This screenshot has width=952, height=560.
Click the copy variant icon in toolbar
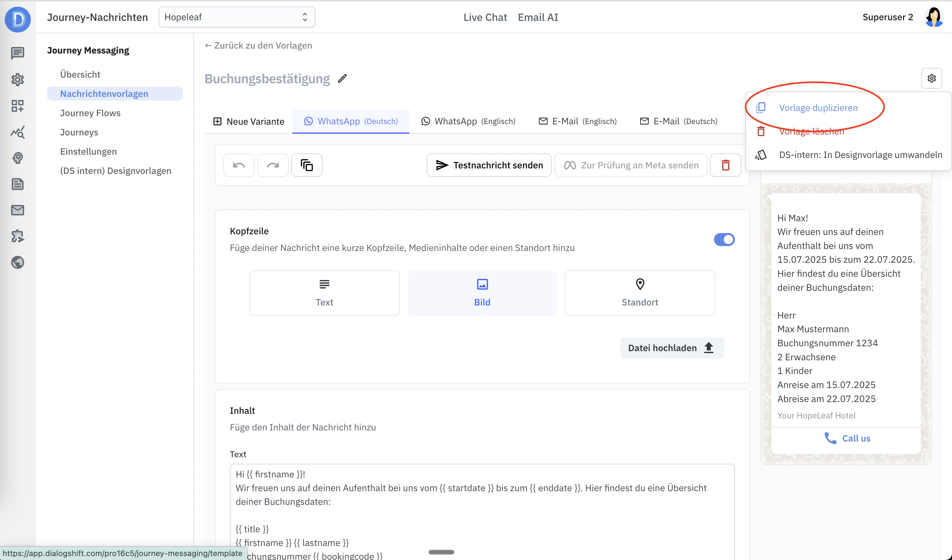point(306,165)
